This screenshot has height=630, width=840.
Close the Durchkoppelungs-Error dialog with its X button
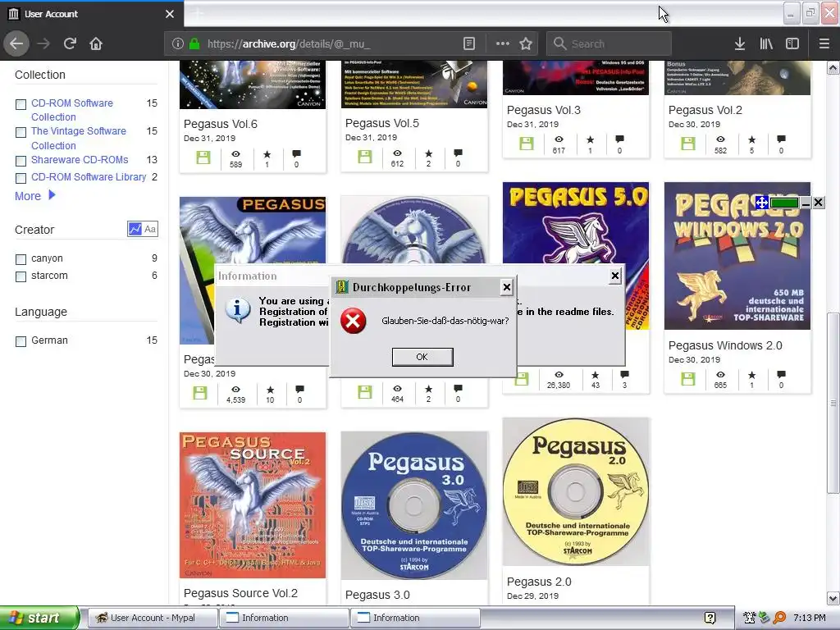[x=506, y=288]
